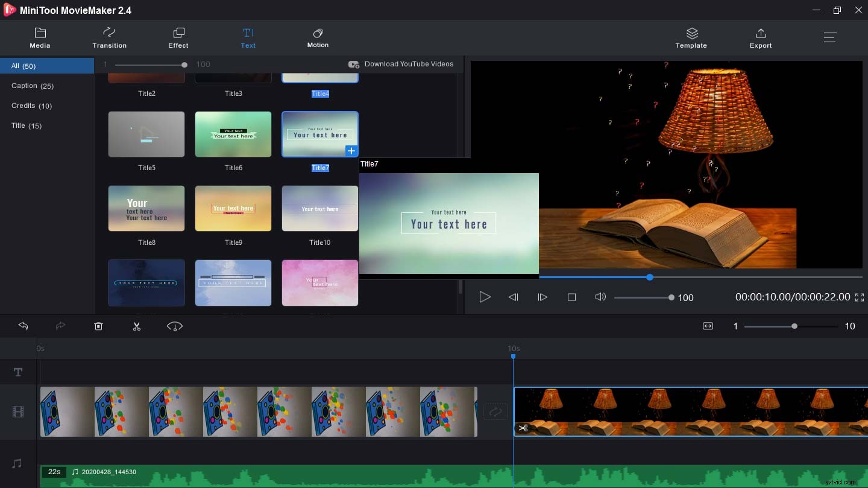Viewport: 868px width, 488px height.
Task: Switch to the Motion panel
Action: pos(318,37)
